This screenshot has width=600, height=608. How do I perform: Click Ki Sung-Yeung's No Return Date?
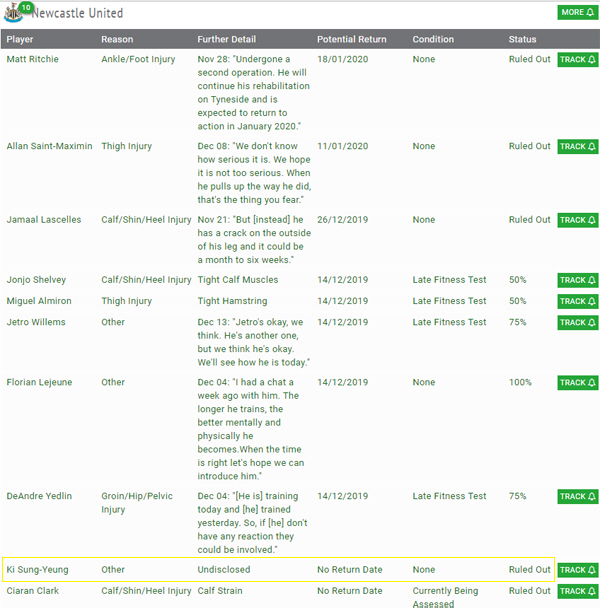tap(349, 570)
